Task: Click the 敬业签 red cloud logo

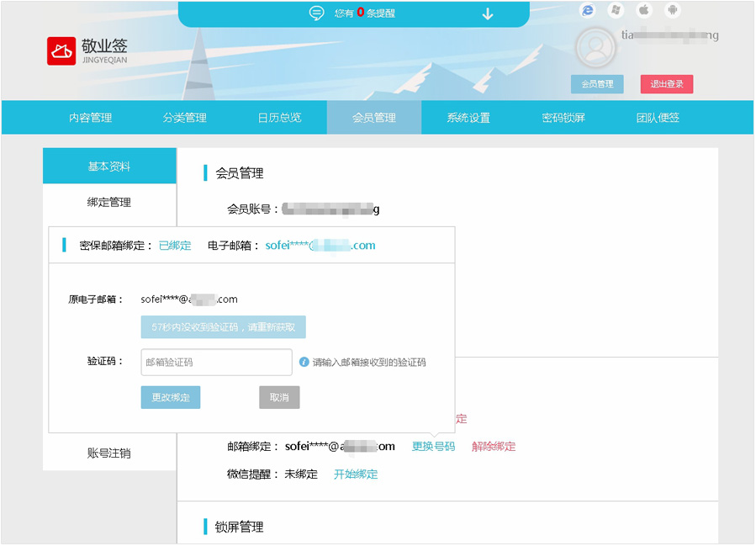Action: [61, 50]
